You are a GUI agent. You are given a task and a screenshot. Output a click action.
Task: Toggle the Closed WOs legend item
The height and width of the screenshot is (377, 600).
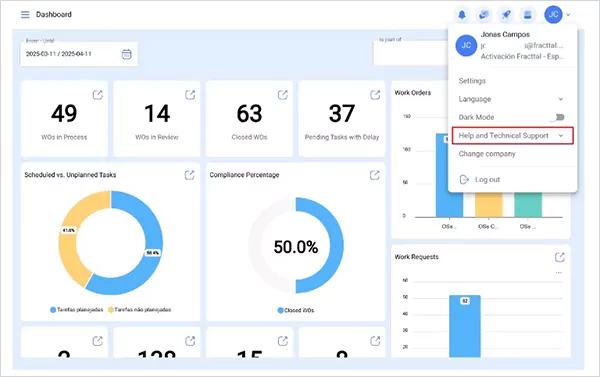coord(296,310)
